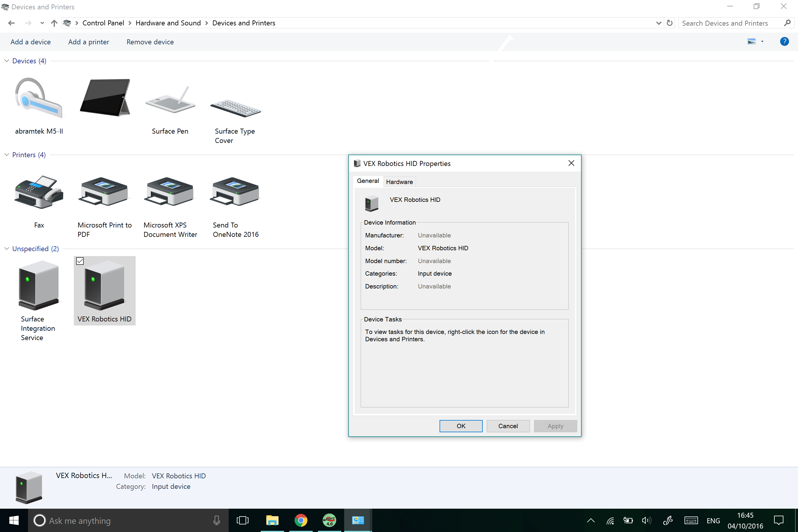This screenshot has width=798, height=532.
Task: Open the ROBOTC 4.0 taskbar app
Action: pos(330,520)
